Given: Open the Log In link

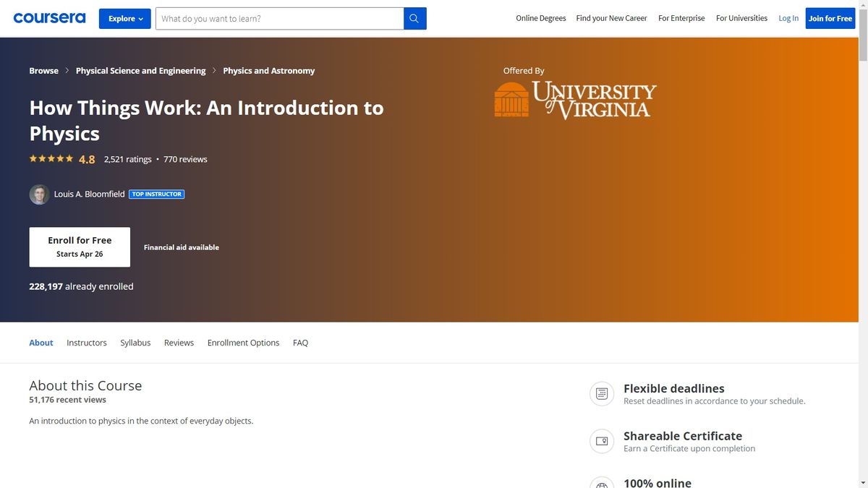Looking at the screenshot, I should point(788,18).
